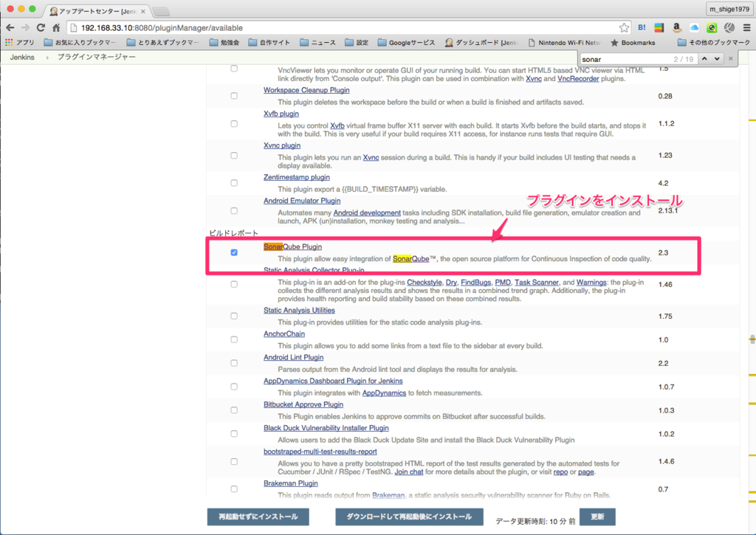
Task: Check the Android Emulator Plugin checkbox
Action: (234, 210)
